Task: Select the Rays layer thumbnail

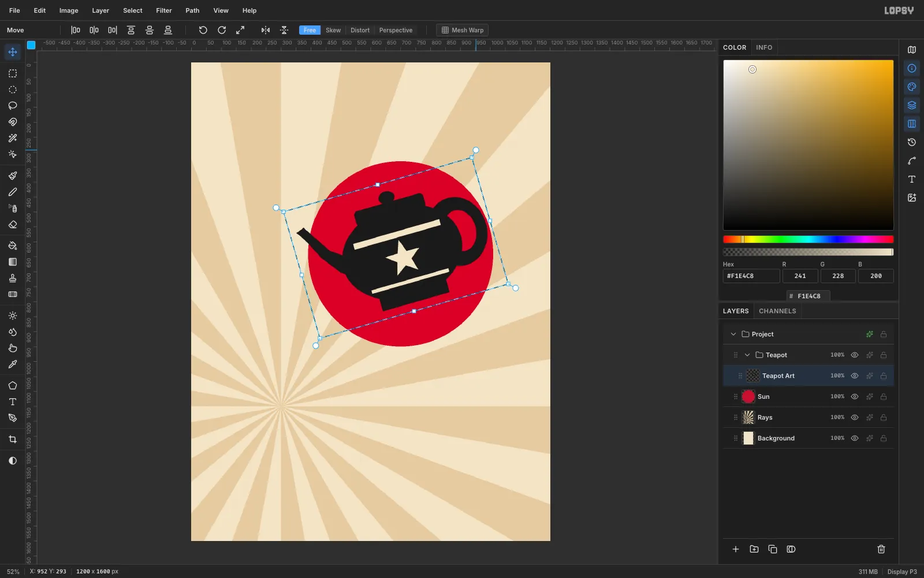Action: click(x=748, y=417)
